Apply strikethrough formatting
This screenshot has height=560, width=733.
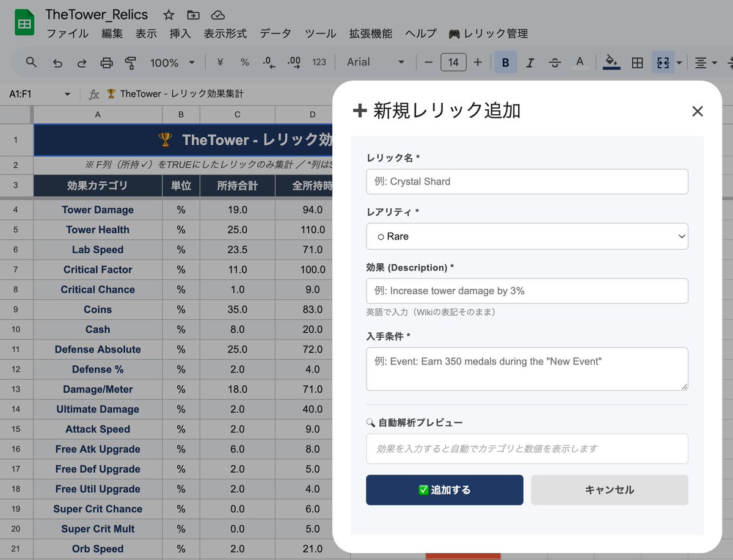[x=555, y=62]
